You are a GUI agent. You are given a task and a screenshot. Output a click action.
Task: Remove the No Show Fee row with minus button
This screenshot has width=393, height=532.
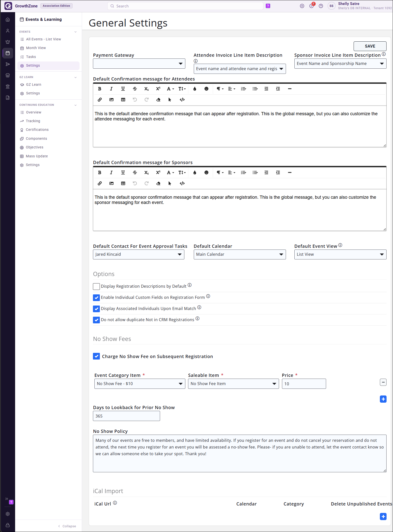(x=383, y=382)
